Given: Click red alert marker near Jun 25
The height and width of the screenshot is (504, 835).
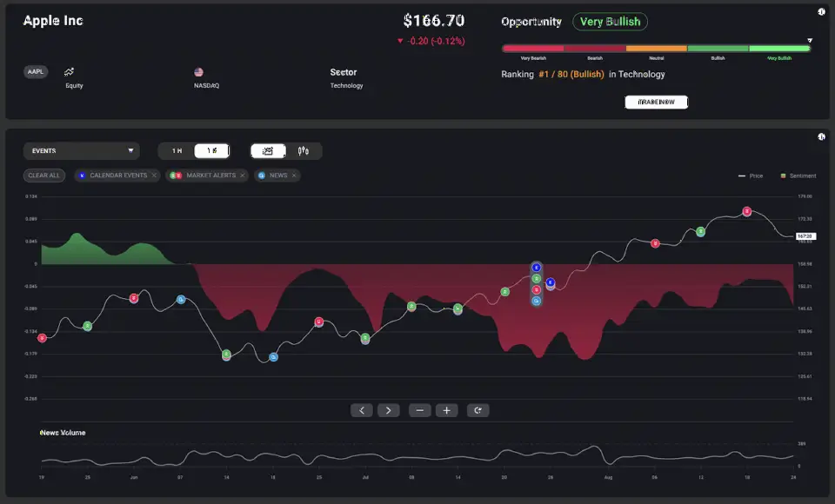Looking at the screenshot, I should click(318, 322).
